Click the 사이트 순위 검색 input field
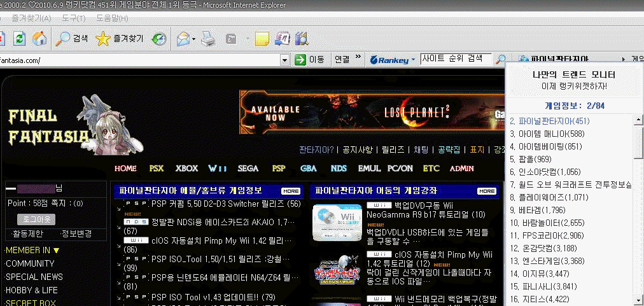This screenshot has width=644, height=306. click(x=456, y=59)
